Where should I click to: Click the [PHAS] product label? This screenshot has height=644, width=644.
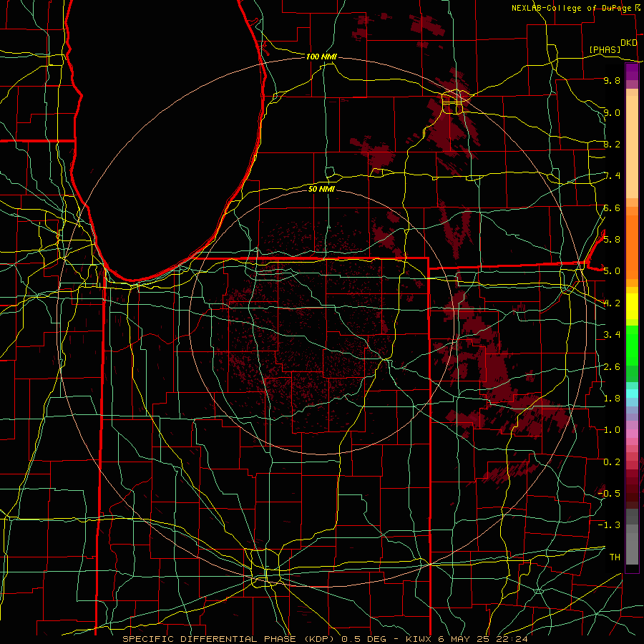click(x=605, y=49)
